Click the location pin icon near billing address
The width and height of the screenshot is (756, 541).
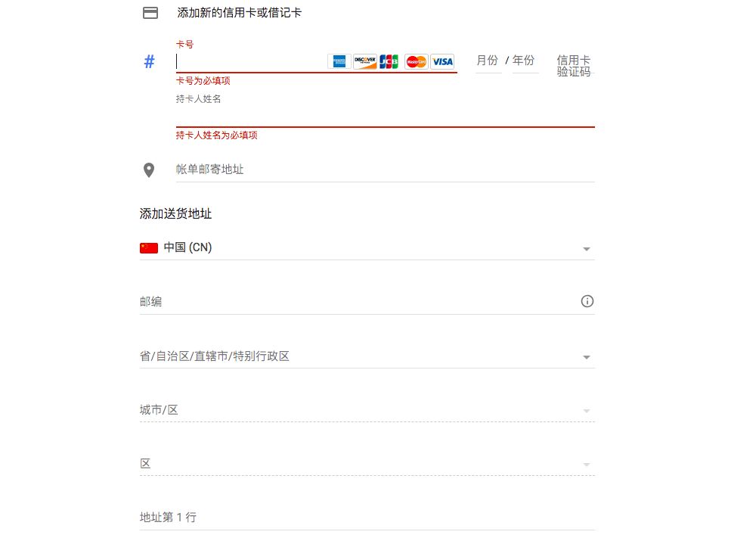pyautogui.click(x=148, y=170)
